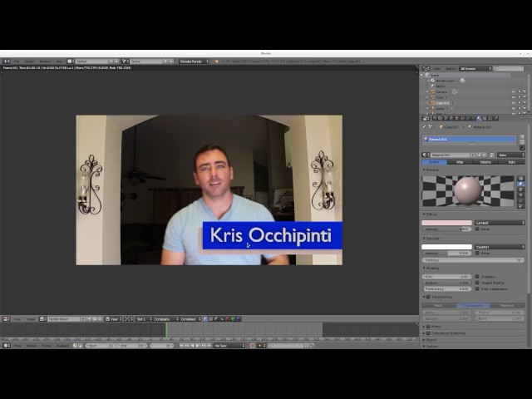Add a new material slot
The width and height of the screenshot is (532, 399).
coord(522,136)
